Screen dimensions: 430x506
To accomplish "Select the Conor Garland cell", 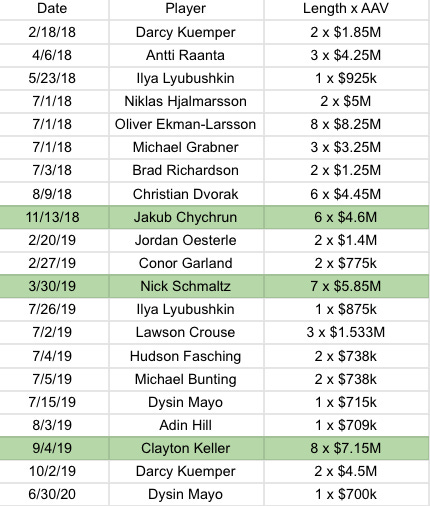I will tap(186, 263).
